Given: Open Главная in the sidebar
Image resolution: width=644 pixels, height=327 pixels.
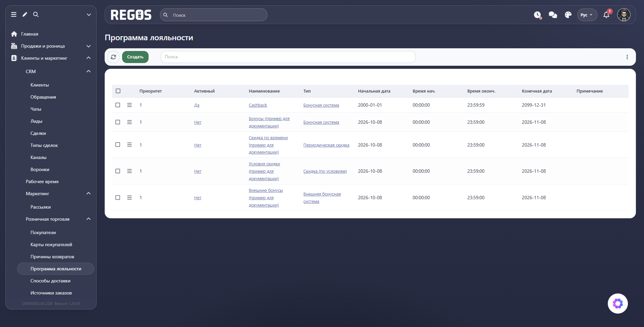Looking at the screenshot, I should [30, 34].
